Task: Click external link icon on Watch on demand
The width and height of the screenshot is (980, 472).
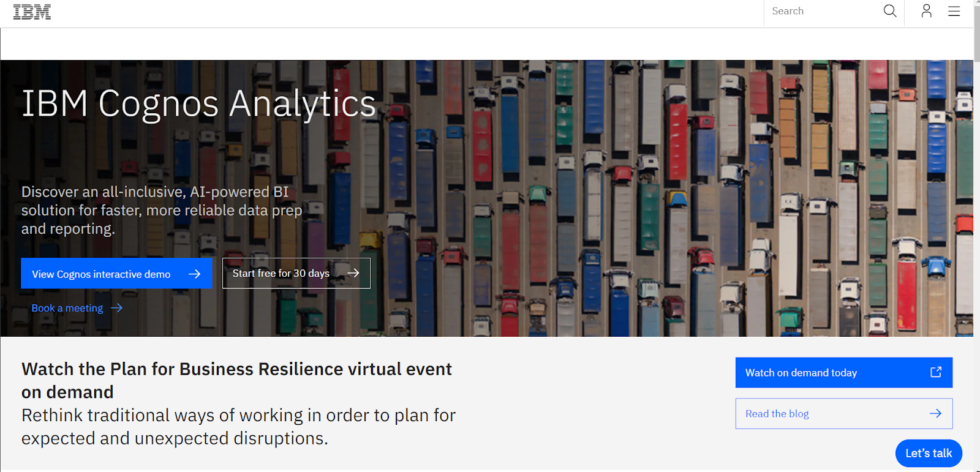Action: coord(936,372)
